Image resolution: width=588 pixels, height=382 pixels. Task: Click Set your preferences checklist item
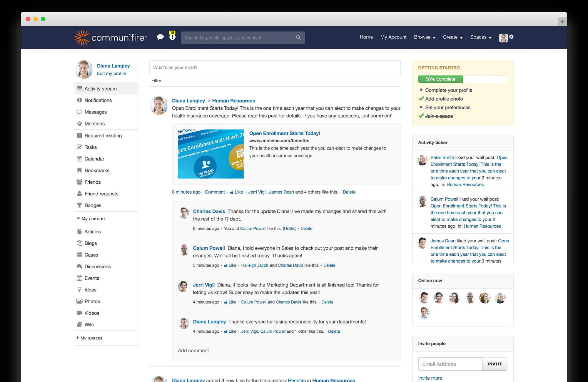pos(448,107)
